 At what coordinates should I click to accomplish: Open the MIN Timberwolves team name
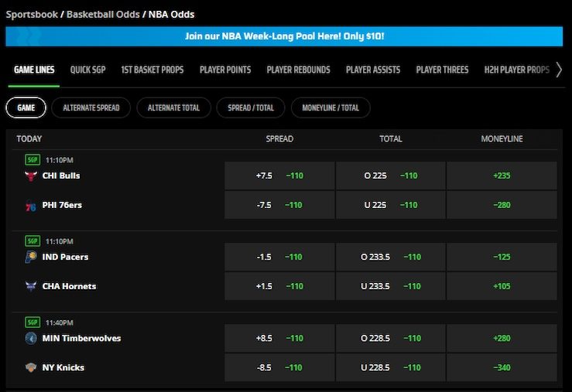82,338
